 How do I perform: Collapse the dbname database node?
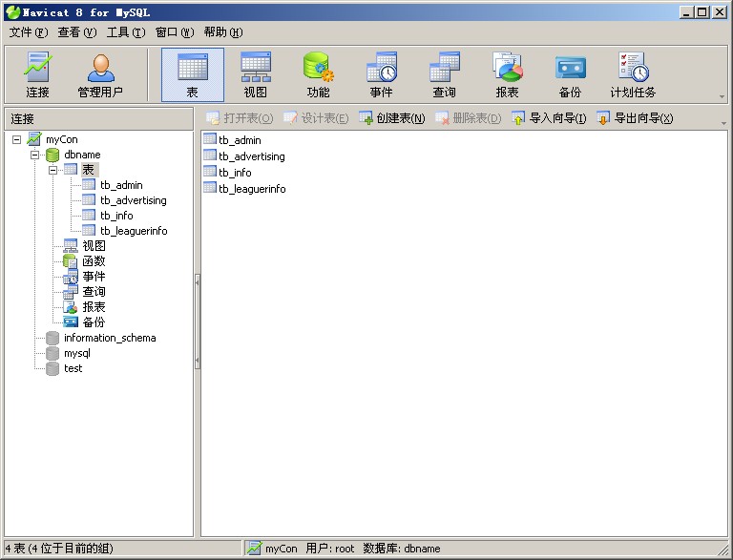(34, 155)
